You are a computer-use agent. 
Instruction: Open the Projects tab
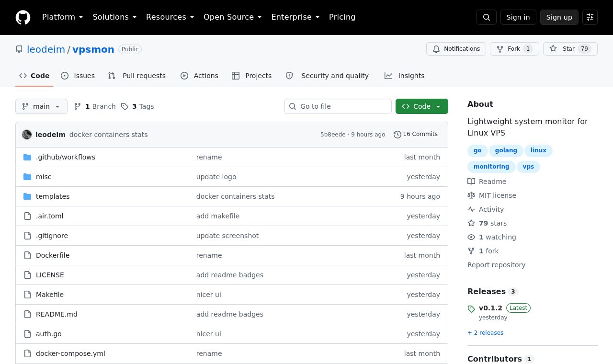pos(252,76)
